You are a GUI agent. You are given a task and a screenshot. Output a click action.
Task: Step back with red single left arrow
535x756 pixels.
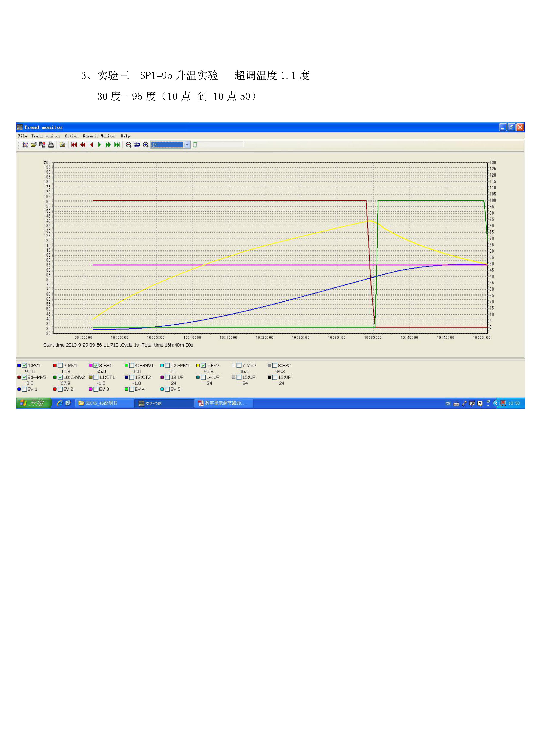point(91,145)
